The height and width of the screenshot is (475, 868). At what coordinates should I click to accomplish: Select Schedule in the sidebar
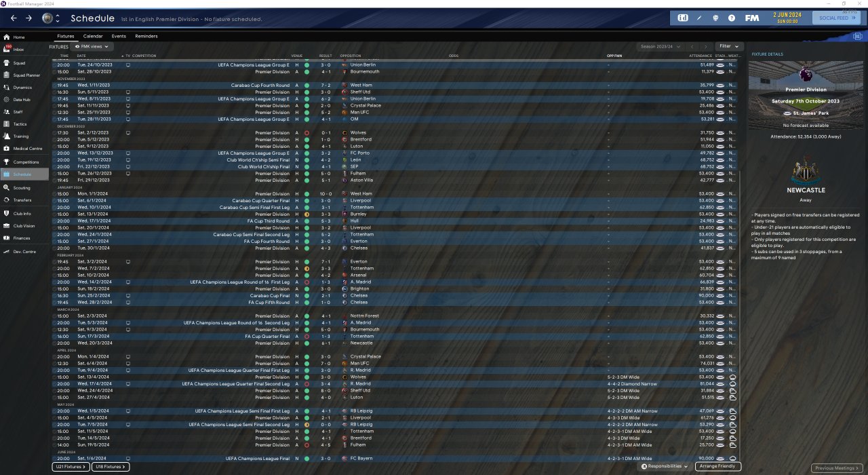pyautogui.click(x=24, y=174)
